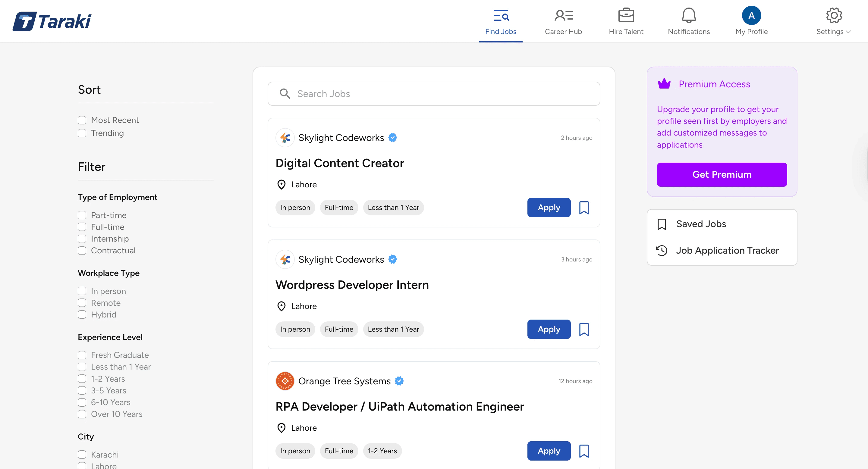Click the Search Jobs input field
The image size is (868, 469).
point(434,94)
